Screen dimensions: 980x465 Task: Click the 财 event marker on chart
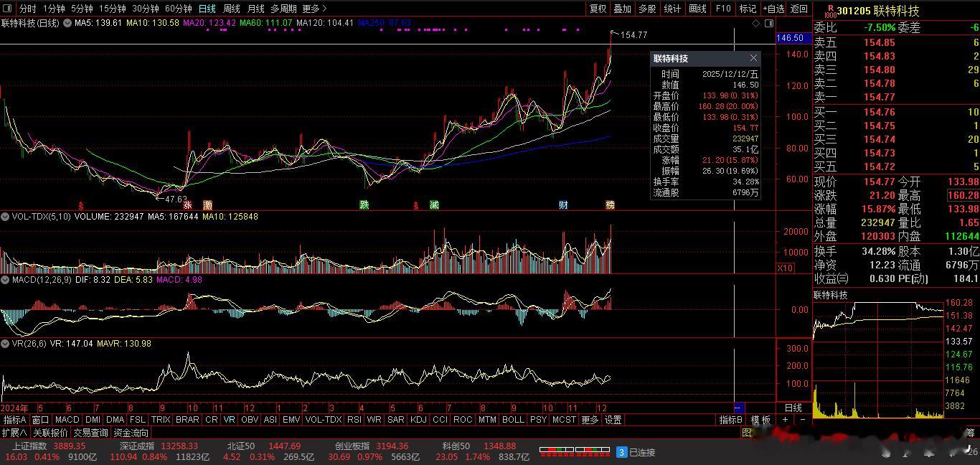(563, 205)
